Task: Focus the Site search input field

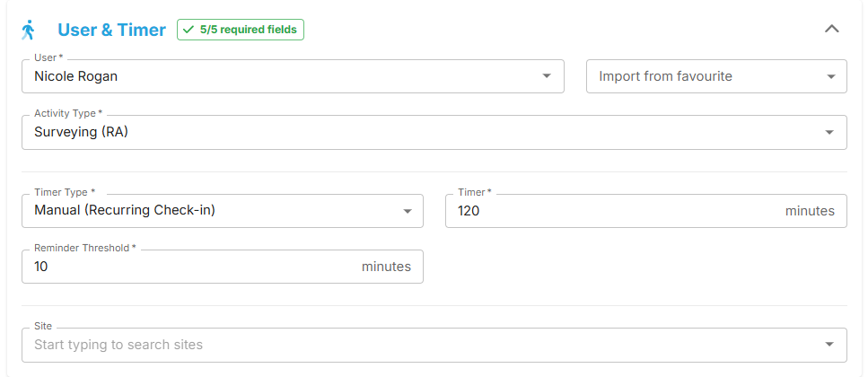Action: click(434, 345)
